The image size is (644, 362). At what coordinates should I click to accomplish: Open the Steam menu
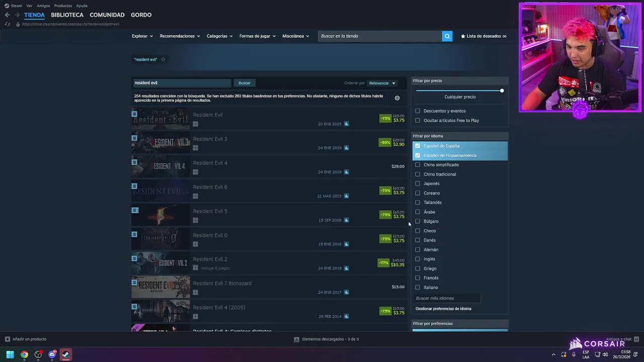click(x=17, y=6)
